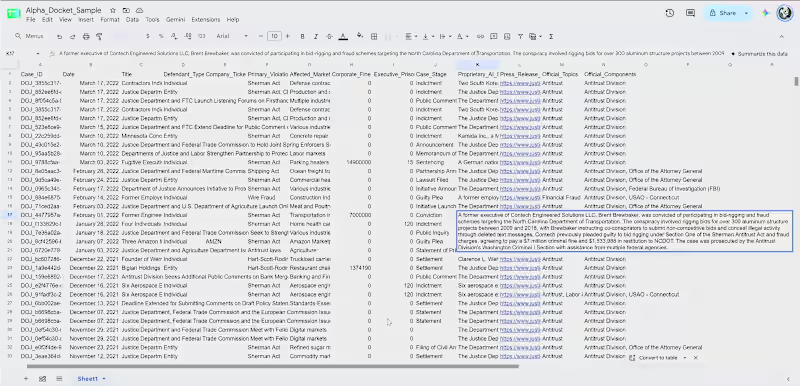This screenshot has width=800, height=386.
Task: Open the name box dropdown
Action: pos(38,54)
